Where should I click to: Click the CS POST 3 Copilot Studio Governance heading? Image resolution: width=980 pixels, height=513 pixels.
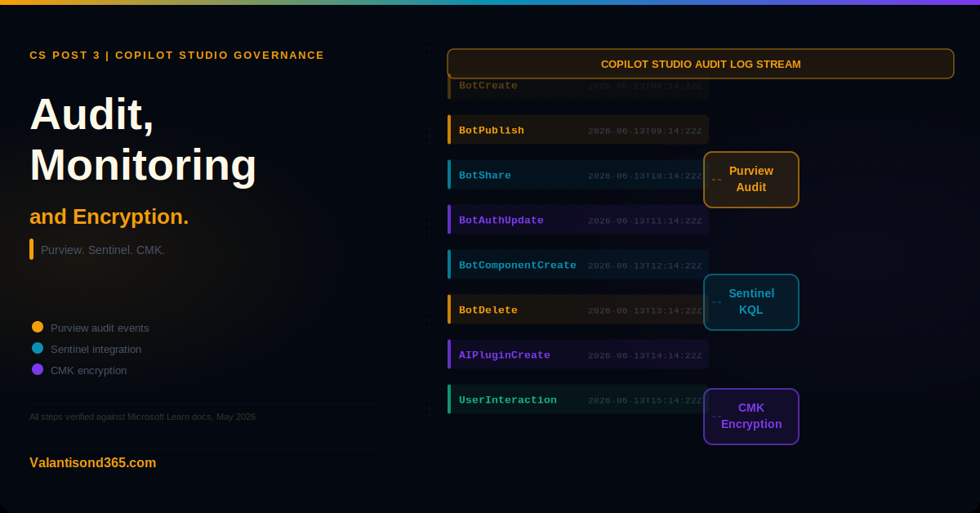[176, 55]
